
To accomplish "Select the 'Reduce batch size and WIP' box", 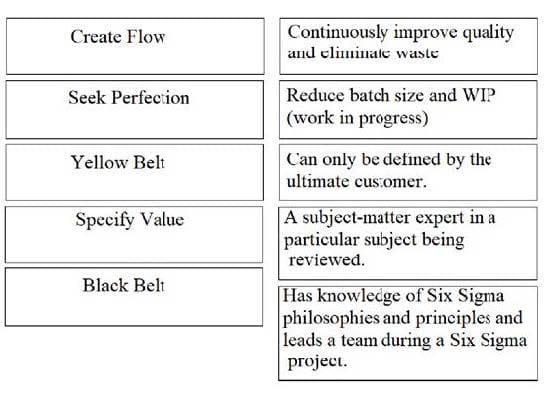I will 408,110.
